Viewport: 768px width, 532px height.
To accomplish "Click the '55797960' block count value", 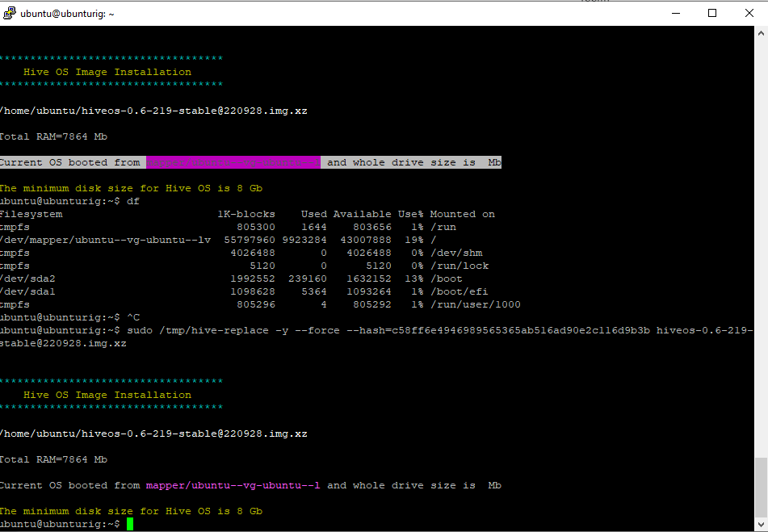I will pos(250,241).
